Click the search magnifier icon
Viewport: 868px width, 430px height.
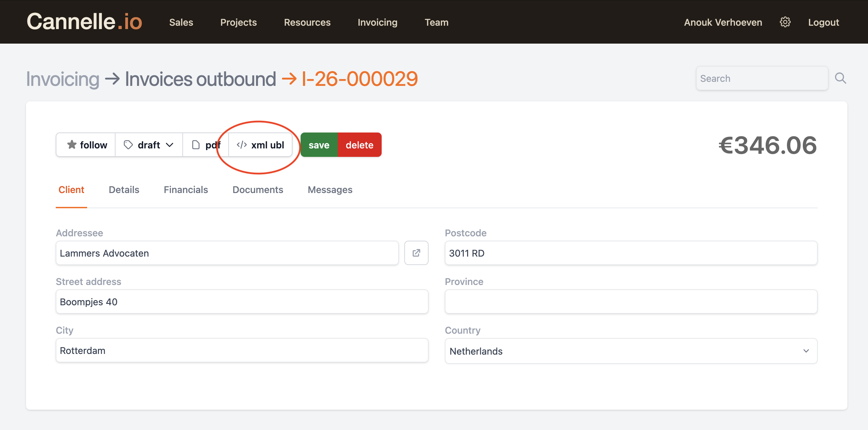pyautogui.click(x=840, y=78)
